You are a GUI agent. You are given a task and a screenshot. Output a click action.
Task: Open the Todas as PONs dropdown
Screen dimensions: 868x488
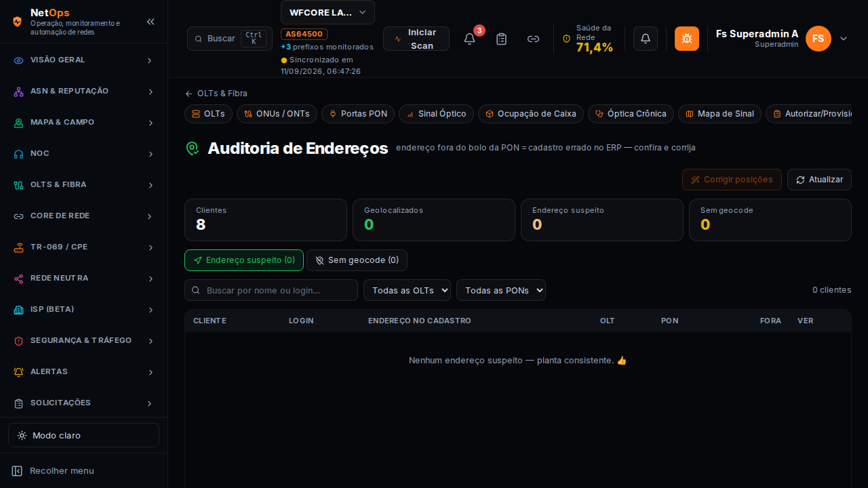pyautogui.click(x=501, y=290)
